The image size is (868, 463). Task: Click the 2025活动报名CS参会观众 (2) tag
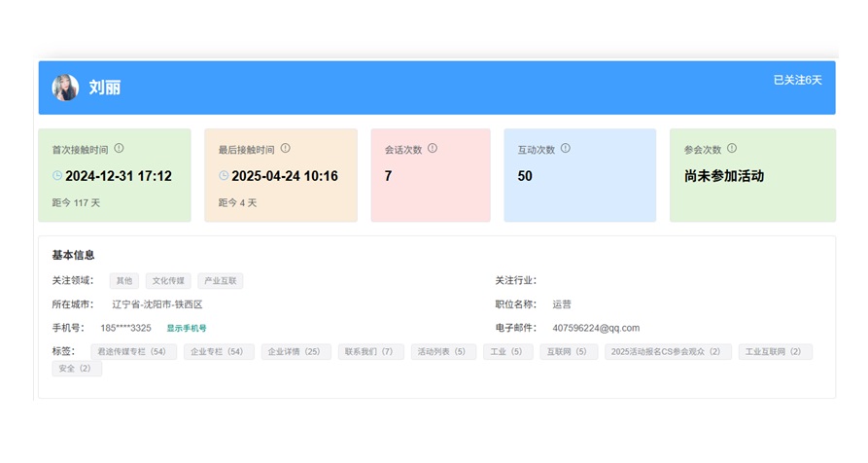tap(668, 352)
